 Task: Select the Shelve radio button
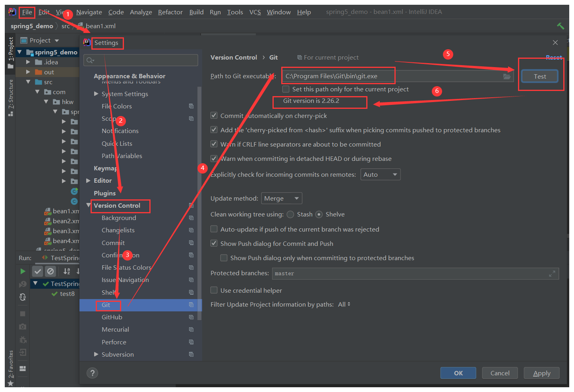pos(319,214)
